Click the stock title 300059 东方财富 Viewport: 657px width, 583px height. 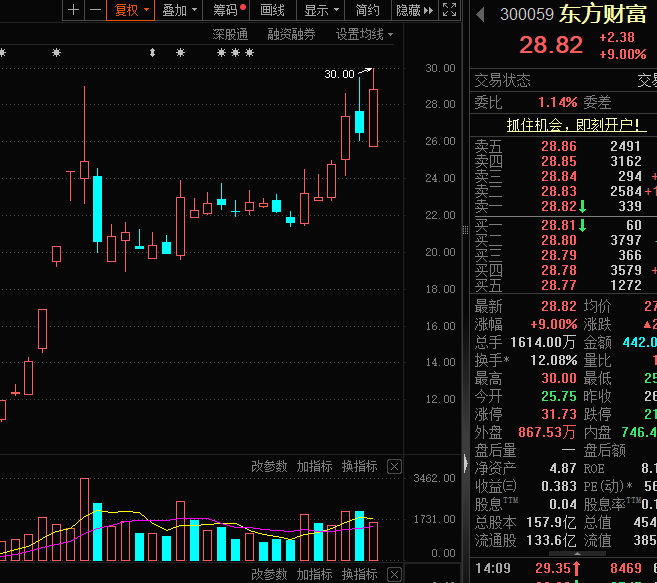(x=573, y=14)
